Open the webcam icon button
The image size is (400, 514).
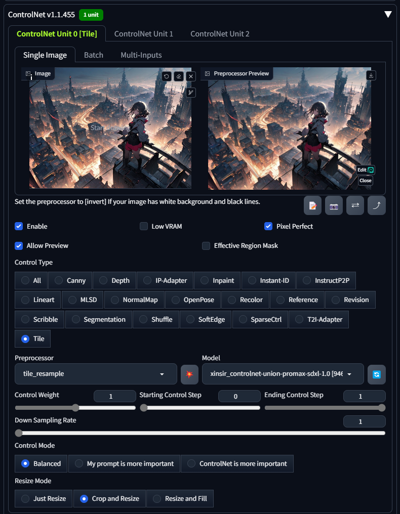pos(334,205)
